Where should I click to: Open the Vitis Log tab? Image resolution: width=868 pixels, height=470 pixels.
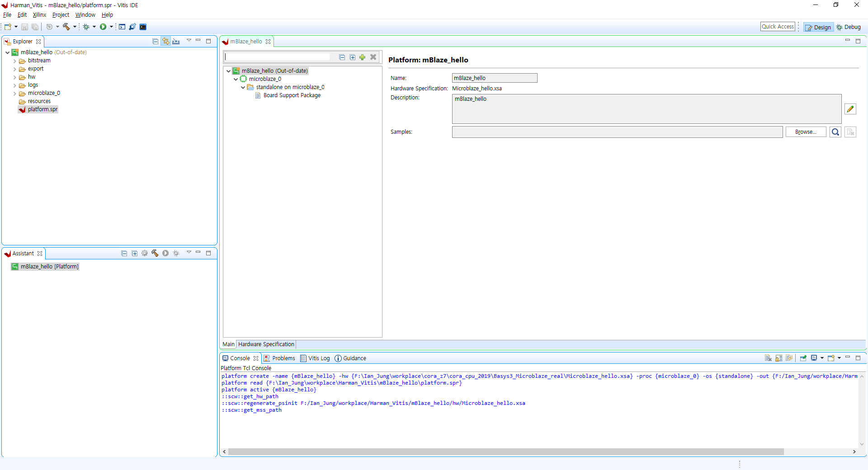[315, 358]
